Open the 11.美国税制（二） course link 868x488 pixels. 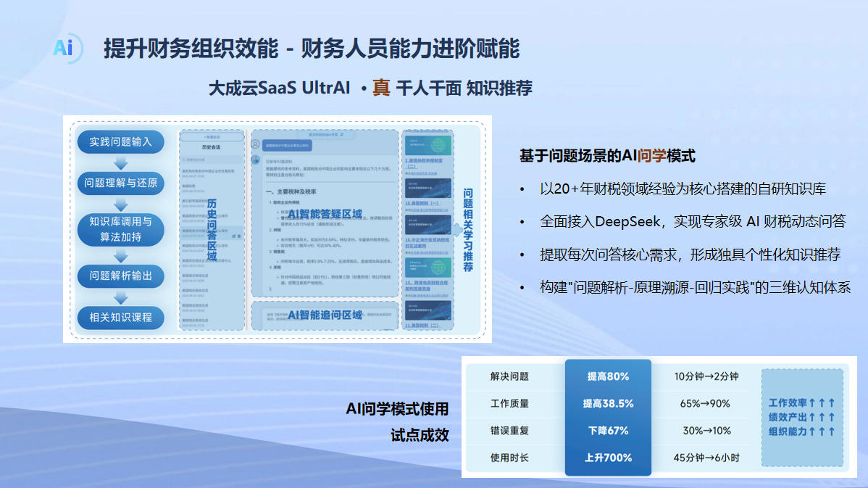tap(422, 325)
